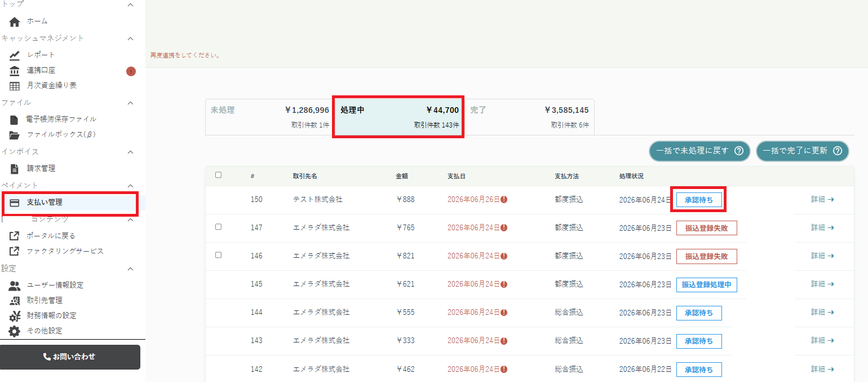Click the ￥555 amount cell
Viewport: 868px width, 382px height.
tap(405, 313)
